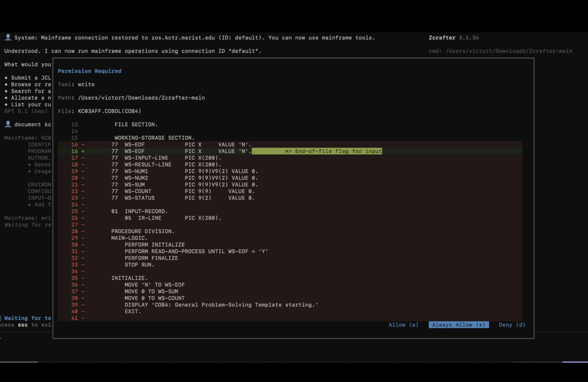Click the avatar next to document kc prompt
The height and width of the screenshot is (382, 588).
(8, 124)
